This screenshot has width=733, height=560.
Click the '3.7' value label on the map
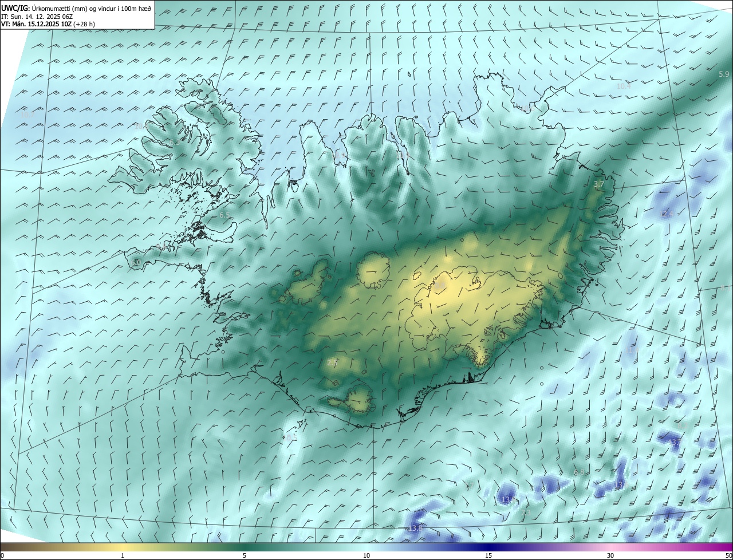click(x=599, y=184)
